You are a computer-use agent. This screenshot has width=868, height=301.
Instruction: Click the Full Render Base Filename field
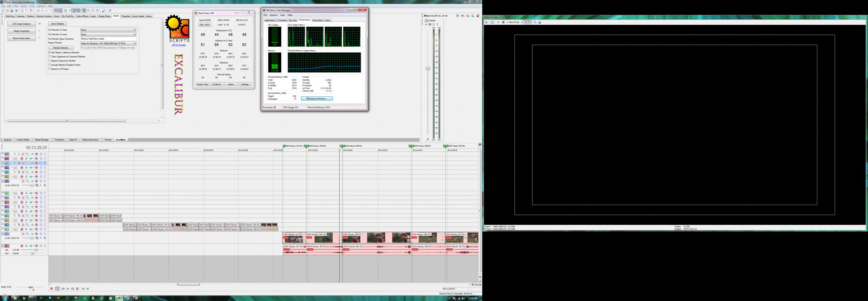pos(108,39)
